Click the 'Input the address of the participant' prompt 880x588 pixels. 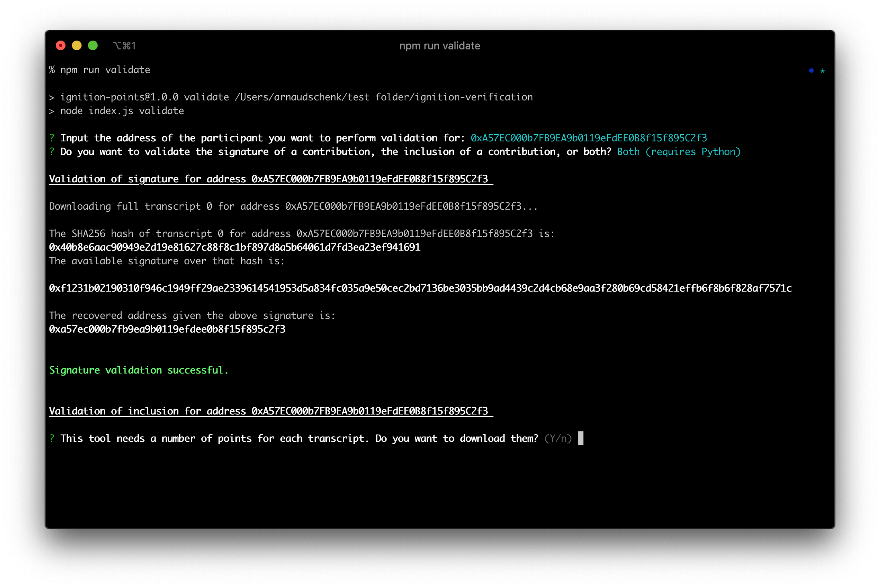(257, 138)
